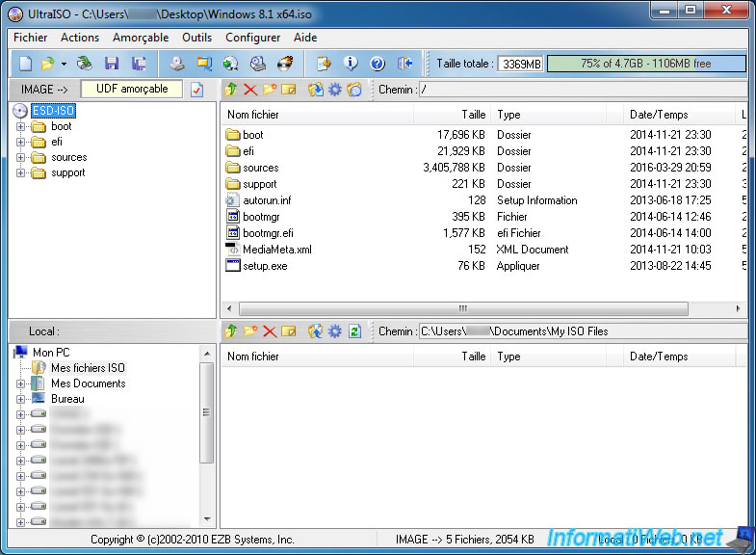Expand the efi folder tree node
Viewport: 756px width, 555px height.
(20, 143)
